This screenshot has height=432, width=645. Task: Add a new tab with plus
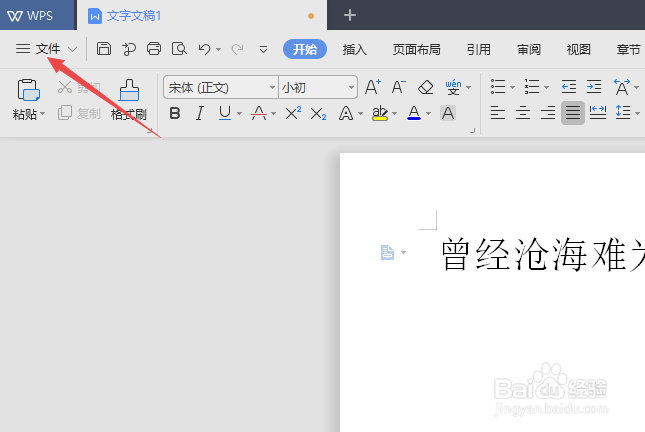pyautogui.click(x=350, y=15)
